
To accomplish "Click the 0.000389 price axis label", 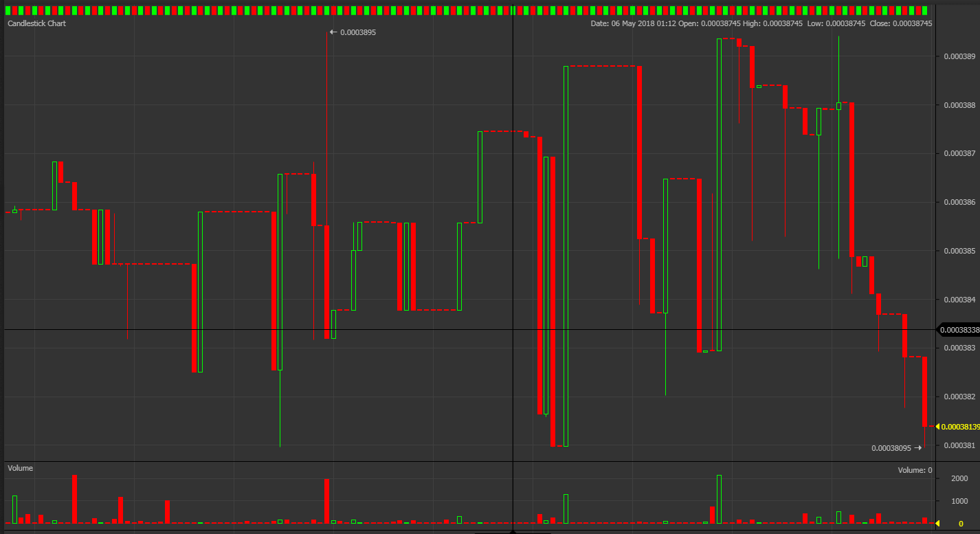I will 959,56.
